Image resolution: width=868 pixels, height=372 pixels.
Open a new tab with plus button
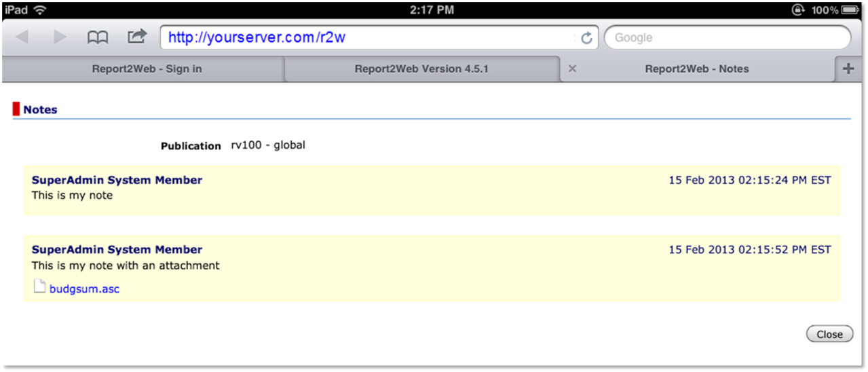[848, 69]
